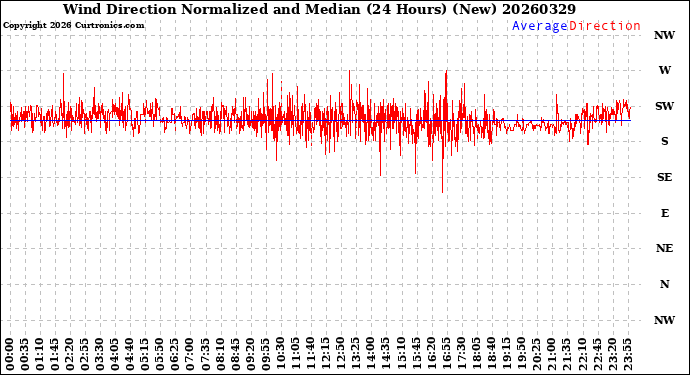
Task: Click the 19:15 time axis label
Action: pyautogui.click(x=505, y=355)
